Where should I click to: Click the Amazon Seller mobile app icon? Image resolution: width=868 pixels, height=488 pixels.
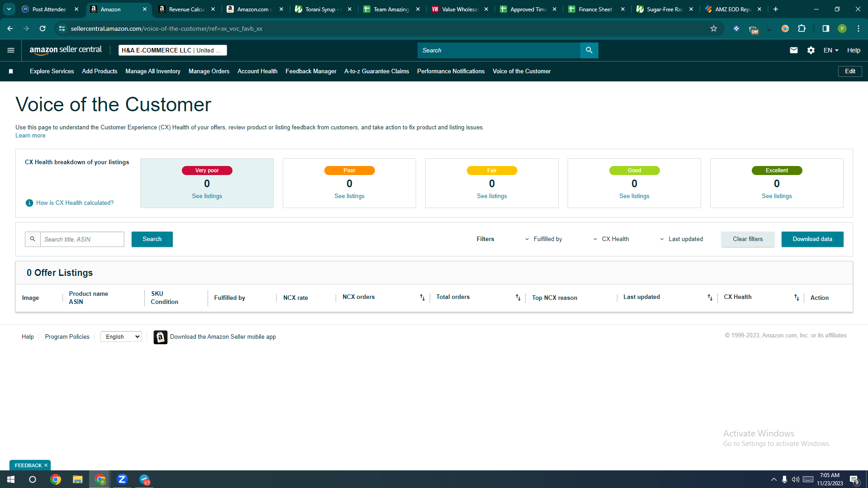click(161, 337)
